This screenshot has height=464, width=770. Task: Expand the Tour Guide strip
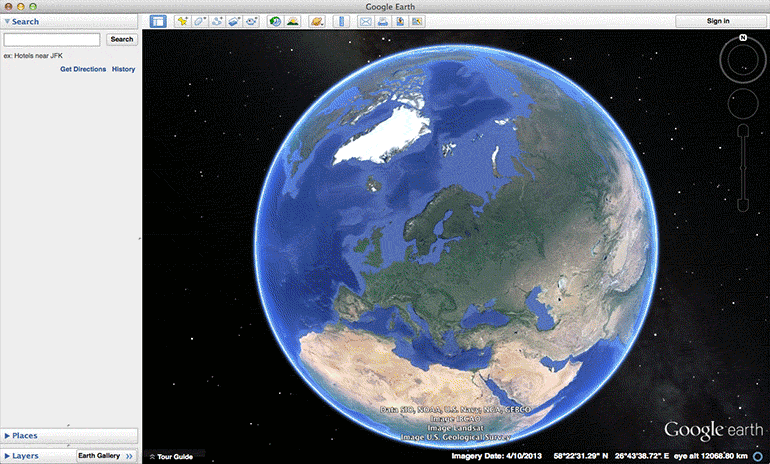point(171,457)
